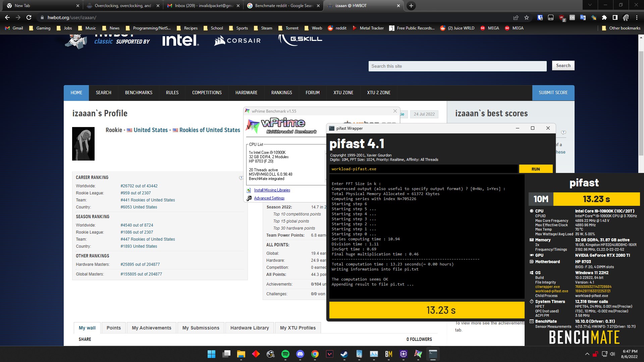Toggle the browser side panel icon
Viewport: 644px width, 362px height.
(x=615, y=17)
